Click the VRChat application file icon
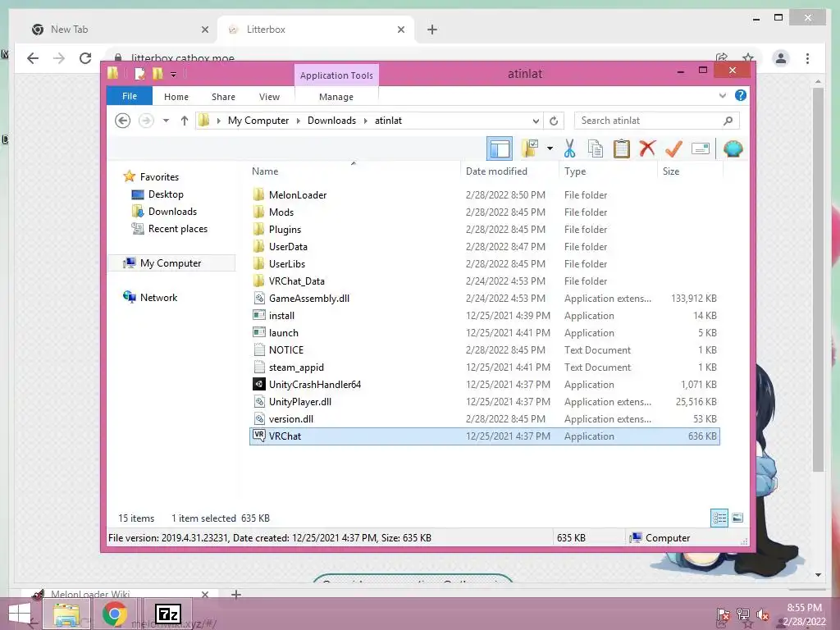 [x=258, y=436]
